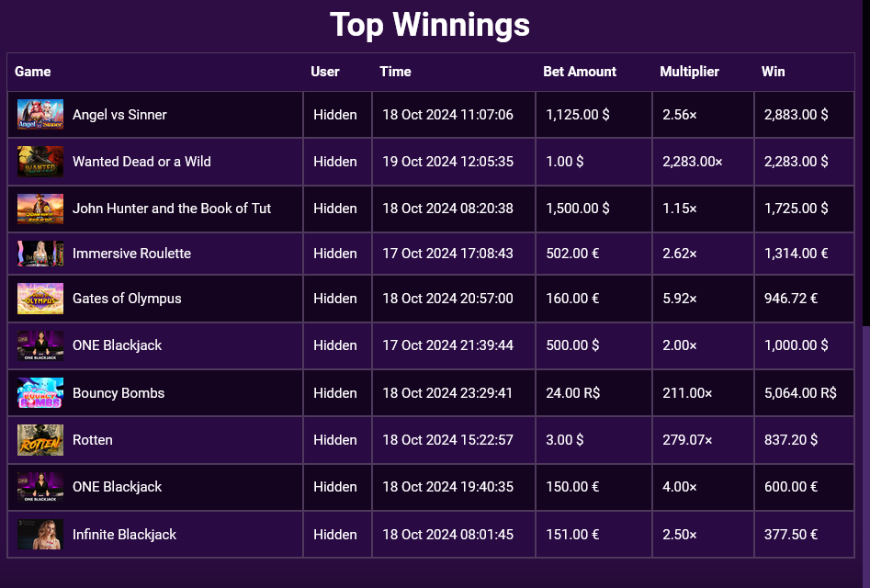
Task: Click the Time column header
Action: (395, 72)
